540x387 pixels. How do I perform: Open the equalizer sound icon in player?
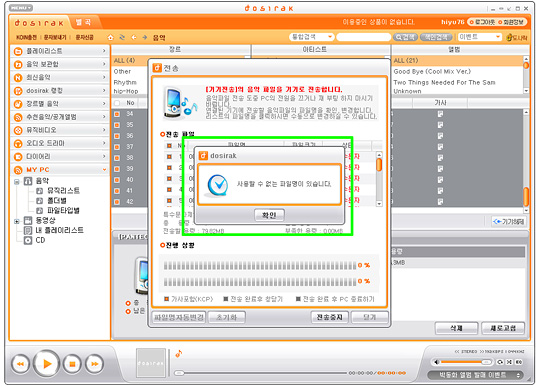(518, 362)
